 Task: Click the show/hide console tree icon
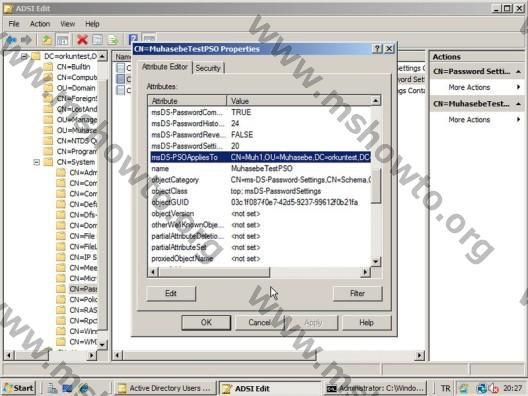pos(62,40)
